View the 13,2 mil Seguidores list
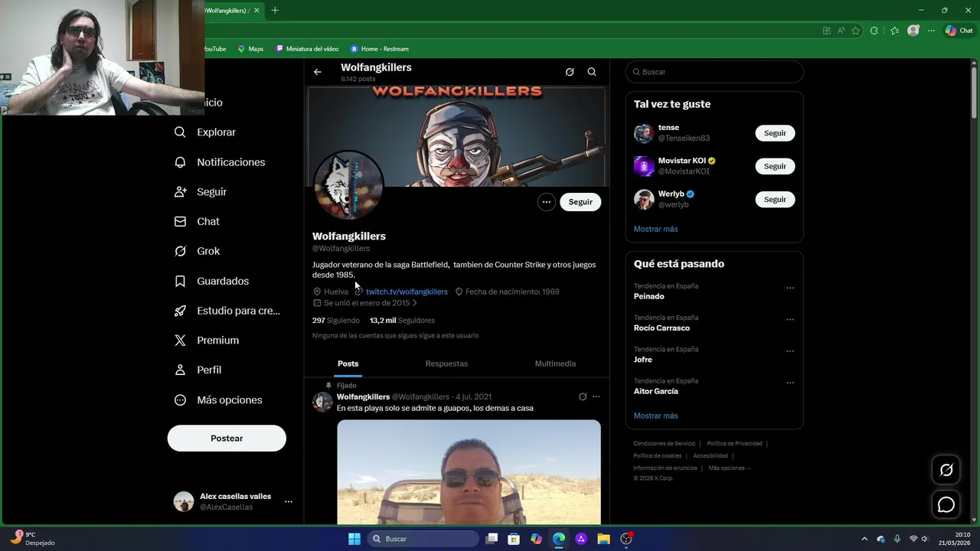The width and height of the screenshot is (980, 551). pyautogui.click(x=402, y=321)
